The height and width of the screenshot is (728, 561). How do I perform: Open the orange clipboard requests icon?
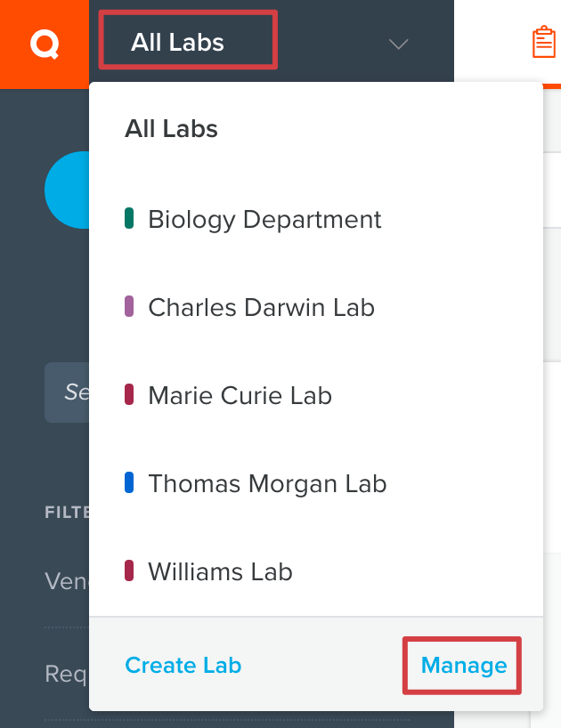(x=544, y=42)
